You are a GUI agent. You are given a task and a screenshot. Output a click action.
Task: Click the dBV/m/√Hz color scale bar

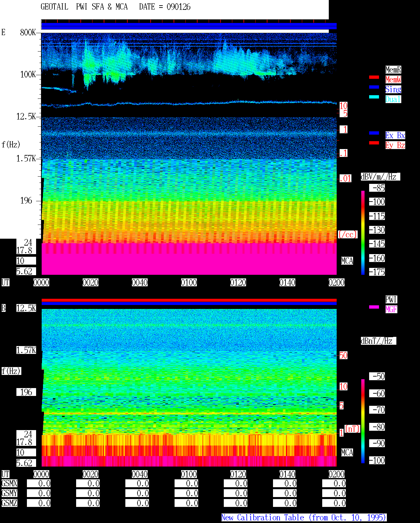coord(363,232)
